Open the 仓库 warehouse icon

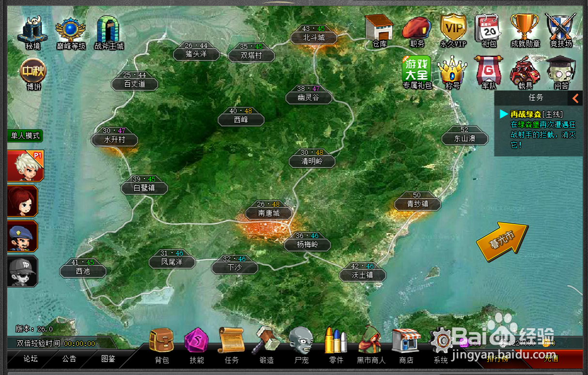click(x=379, y=30)
